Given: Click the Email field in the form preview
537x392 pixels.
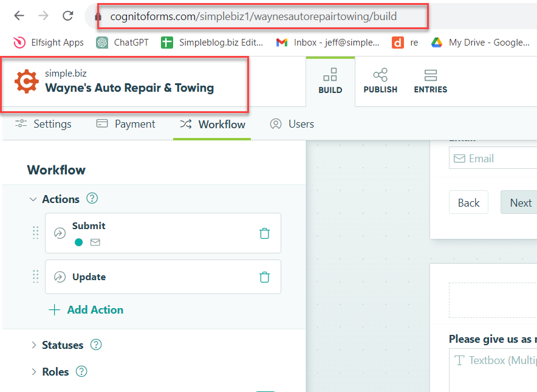Looking at the screenshot, I should pyautogui.click(x=493, y=158).
